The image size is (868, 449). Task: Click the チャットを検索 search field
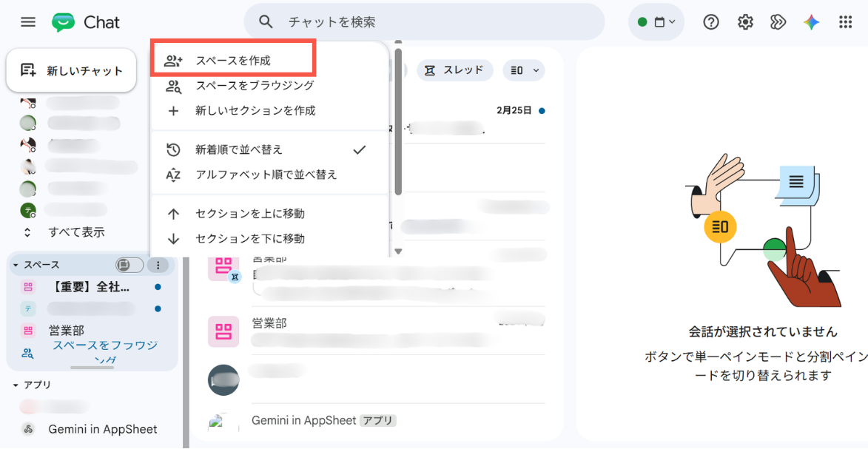click(424, 22)
